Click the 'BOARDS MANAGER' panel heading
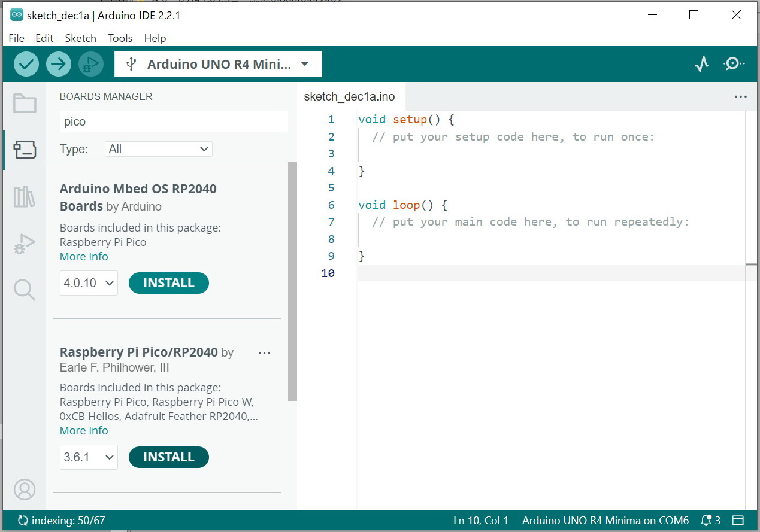Screen dimensions: 760x532 click(x=106, y=96)
